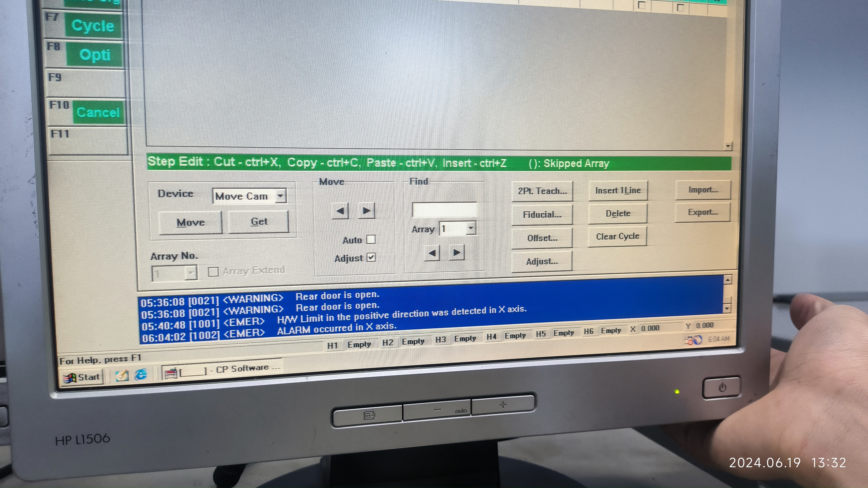The image size is (868, 488).
Task: Click the Clear Cycle button
Action: 617,236
